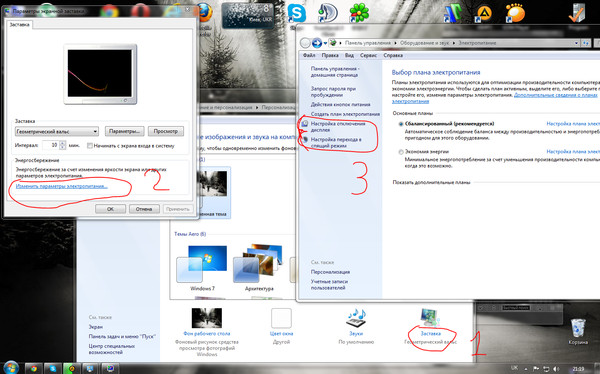The width and height of the screenshot is (600, 374).
Task: Open the screensaver dropdown 'Геометрический вальс'
Action: (x=57, y=131)
